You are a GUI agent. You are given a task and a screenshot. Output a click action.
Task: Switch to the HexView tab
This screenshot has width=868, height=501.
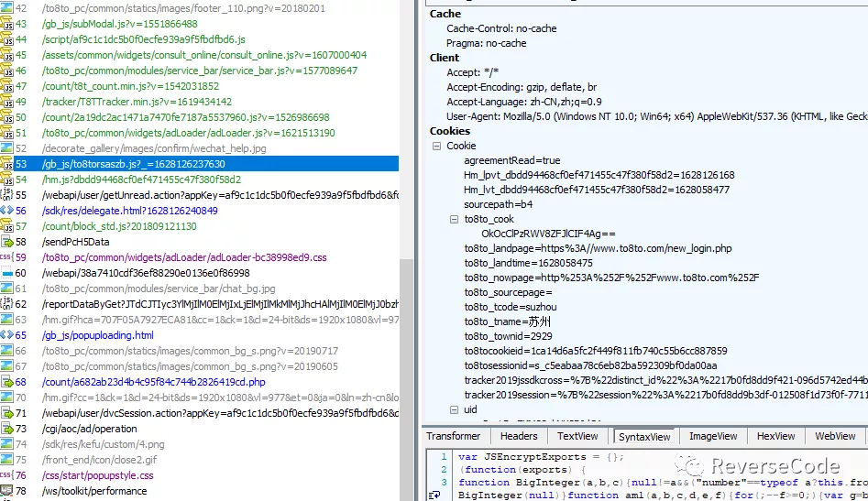coord(775,436)
